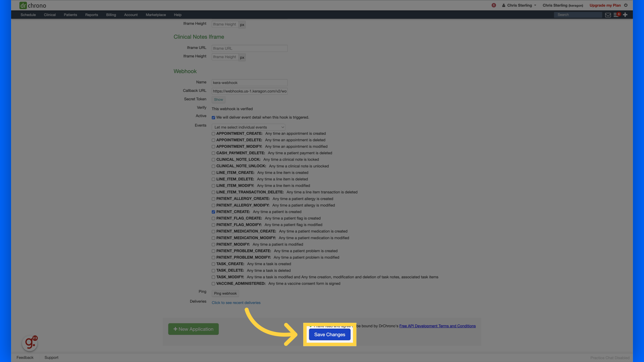Screen dimensions: 644x362
Task: Log out using the power icon
Action: [626, 5]
